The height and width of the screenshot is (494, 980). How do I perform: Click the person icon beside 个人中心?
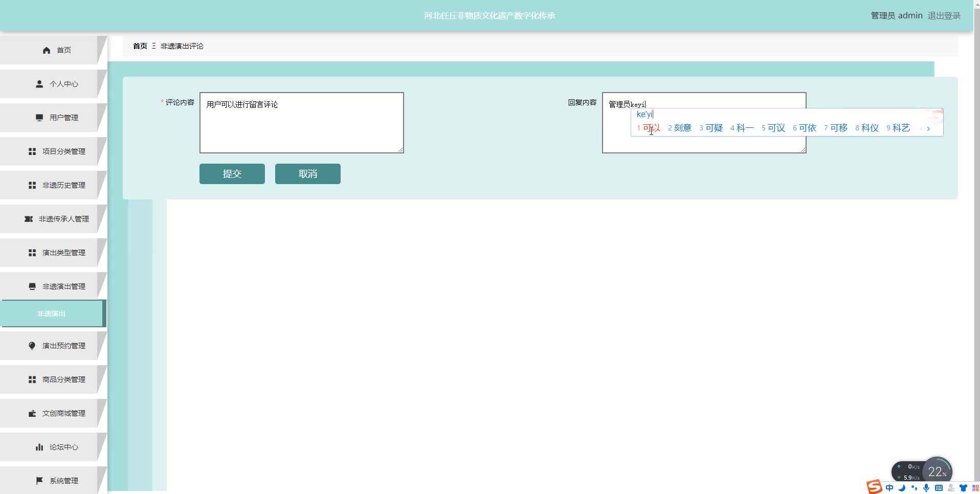(39, 84)
